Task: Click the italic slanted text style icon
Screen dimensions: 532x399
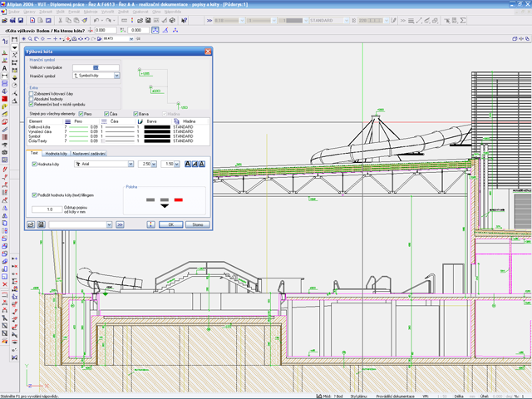Action: (195, 165)
